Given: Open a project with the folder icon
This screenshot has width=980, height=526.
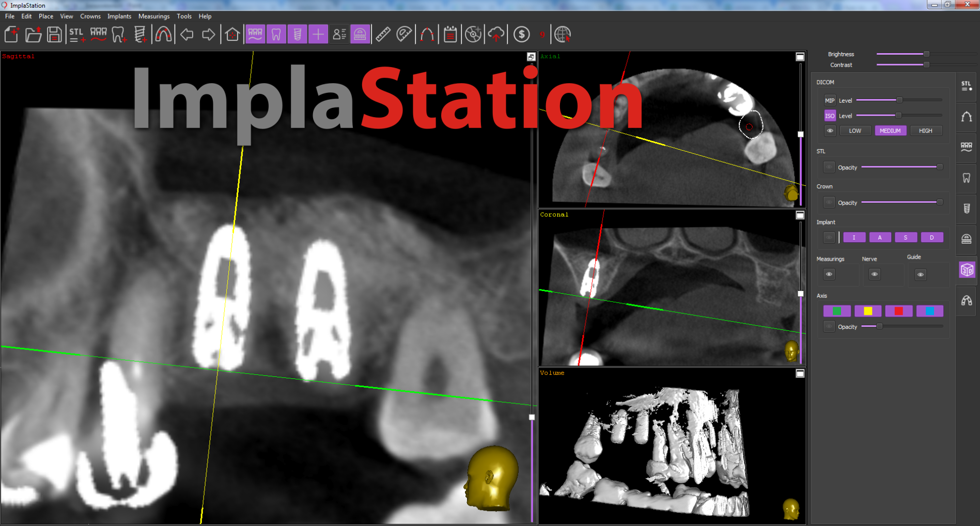Looking at the screenshot, I should tap(33, 35).
